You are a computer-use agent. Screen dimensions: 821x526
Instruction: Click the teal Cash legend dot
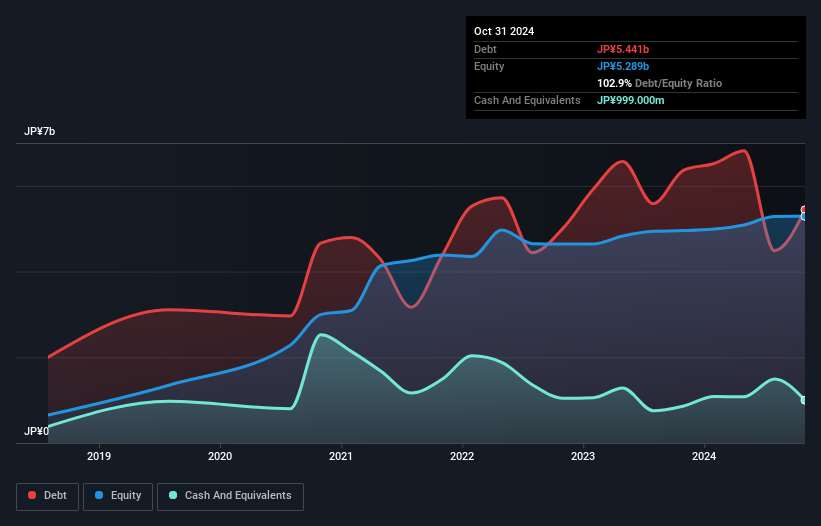tap(173, 495)
